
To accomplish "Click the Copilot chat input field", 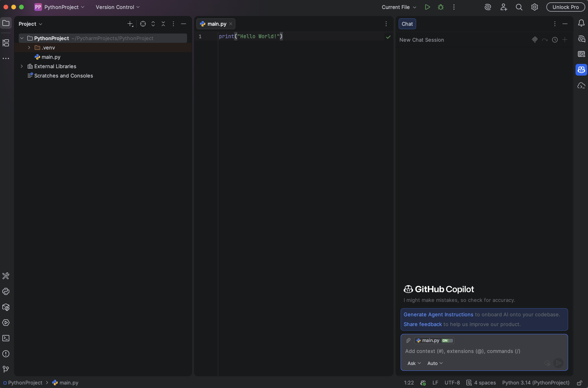I will pos(484,351).
